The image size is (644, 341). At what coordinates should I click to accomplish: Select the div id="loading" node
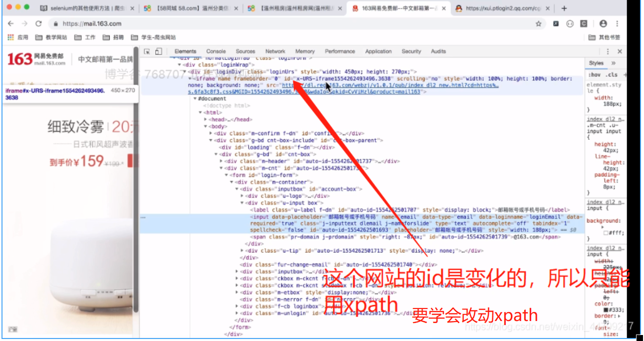click(276, 148)
